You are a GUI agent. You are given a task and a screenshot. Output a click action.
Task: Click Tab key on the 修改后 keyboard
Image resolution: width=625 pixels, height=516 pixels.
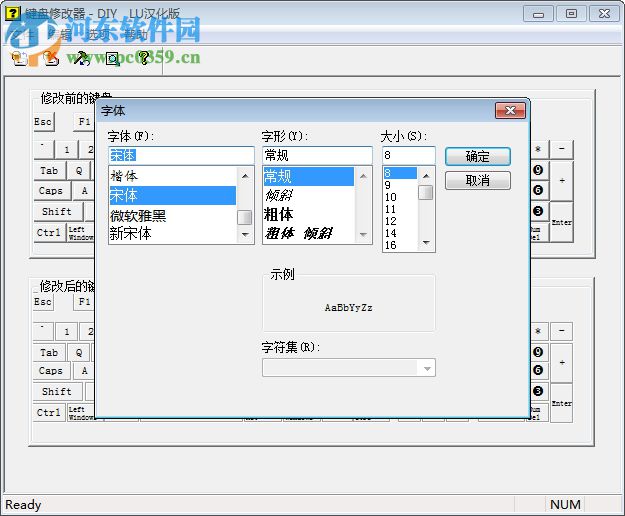pos(49,353)
